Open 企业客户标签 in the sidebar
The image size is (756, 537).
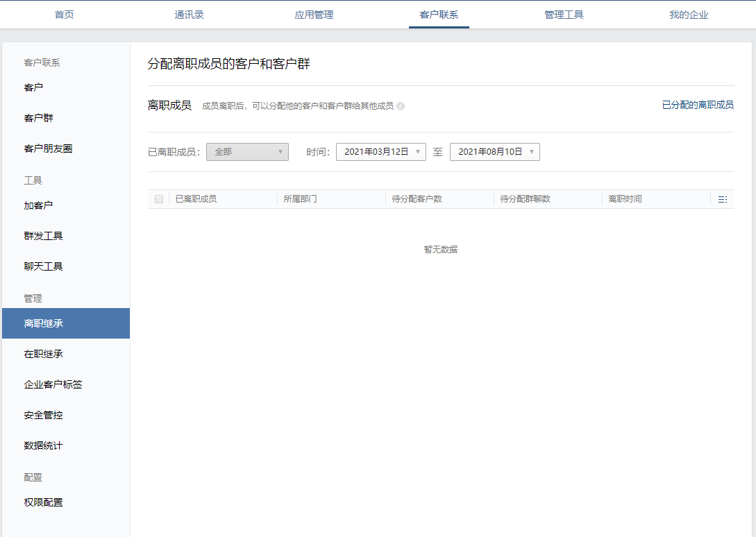[53, 384]
